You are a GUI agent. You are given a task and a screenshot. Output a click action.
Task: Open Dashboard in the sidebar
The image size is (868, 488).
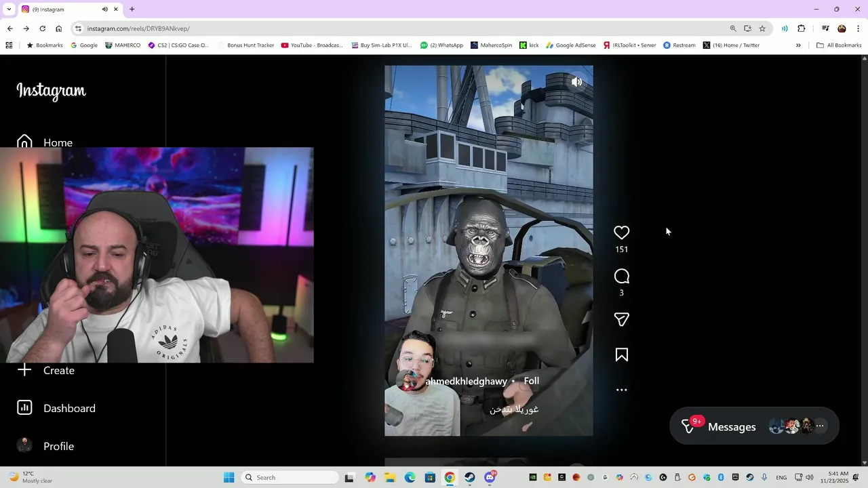(56, 408)
